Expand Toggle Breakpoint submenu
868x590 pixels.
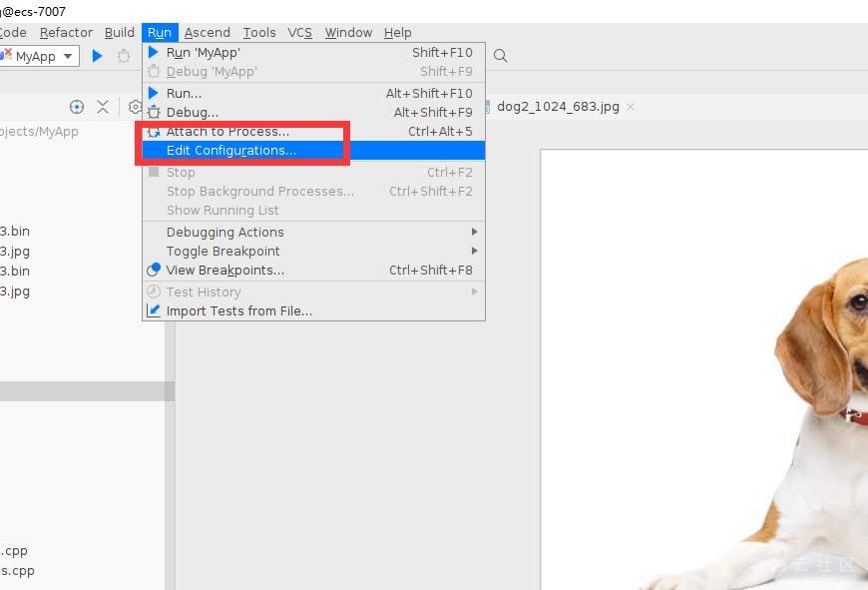coord(314,251)
